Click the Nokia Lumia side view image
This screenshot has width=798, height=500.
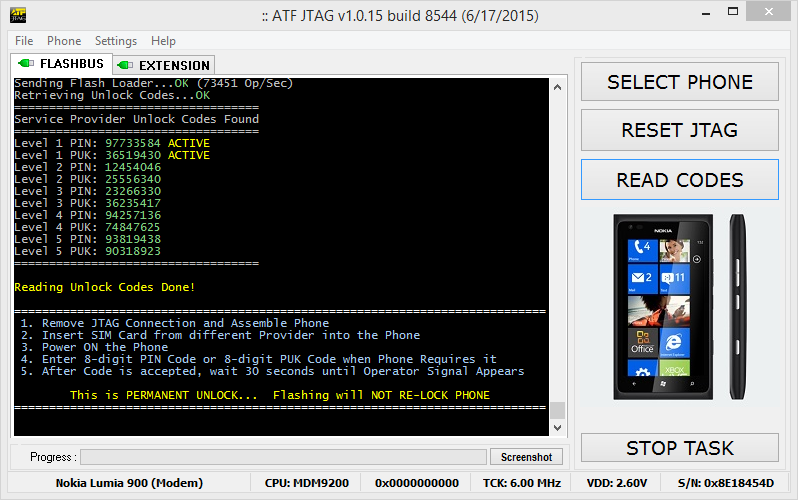point(737,307)
